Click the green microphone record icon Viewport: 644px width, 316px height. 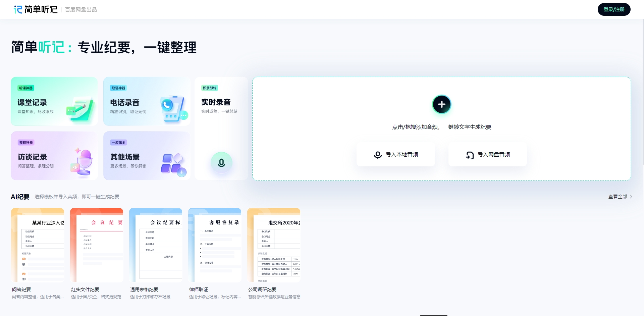click(221, 163)
